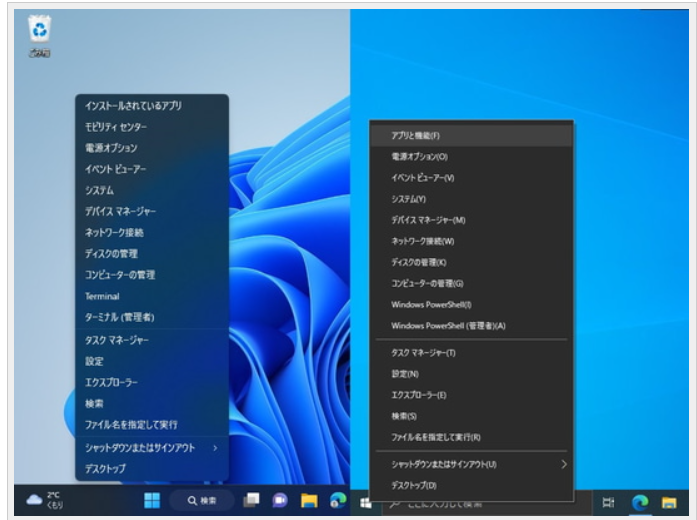Launch Edge from the Windows 10 taskbar
The image size is (697, 520).
point(640,503)
